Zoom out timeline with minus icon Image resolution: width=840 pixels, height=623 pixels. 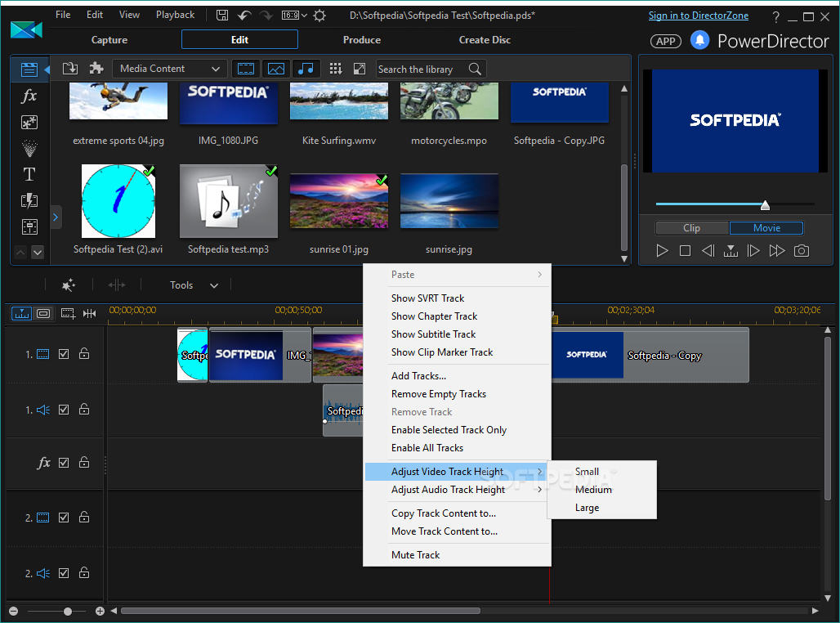pyautogui.click(x=14, y=612)
